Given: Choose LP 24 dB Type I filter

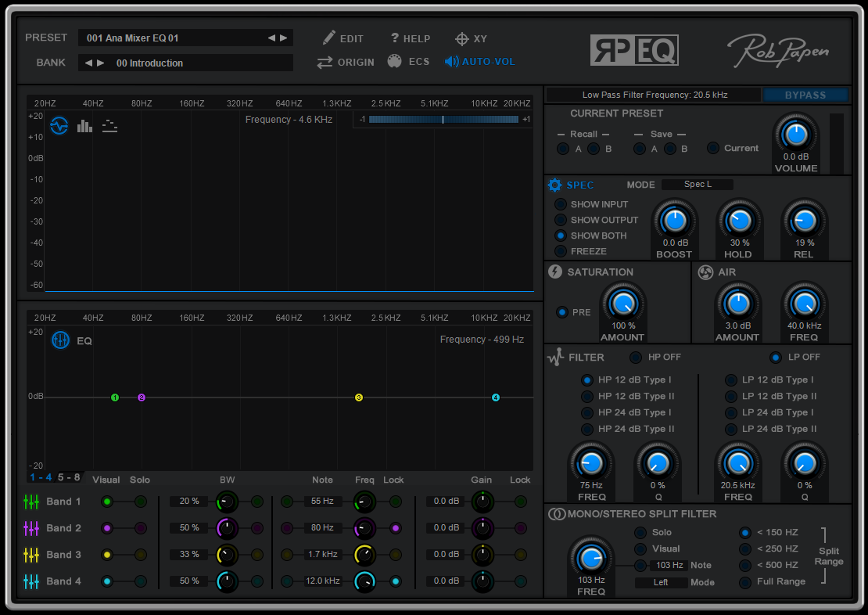Looking at the screenshot, I should (731, 413).
